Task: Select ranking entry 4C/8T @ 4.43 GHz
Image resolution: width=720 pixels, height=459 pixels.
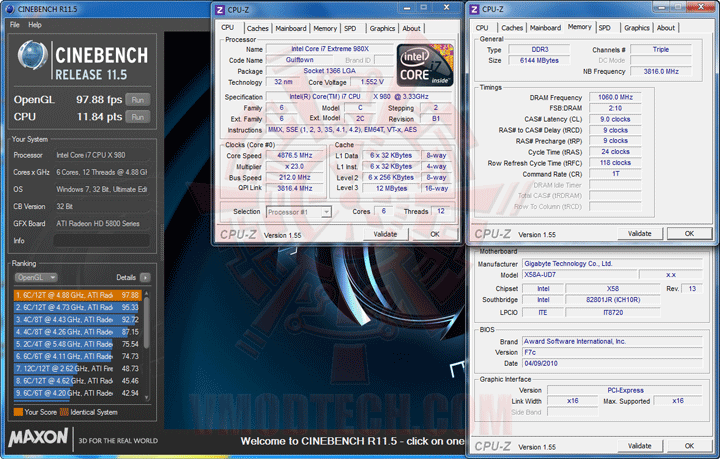Action: [78, 319]
